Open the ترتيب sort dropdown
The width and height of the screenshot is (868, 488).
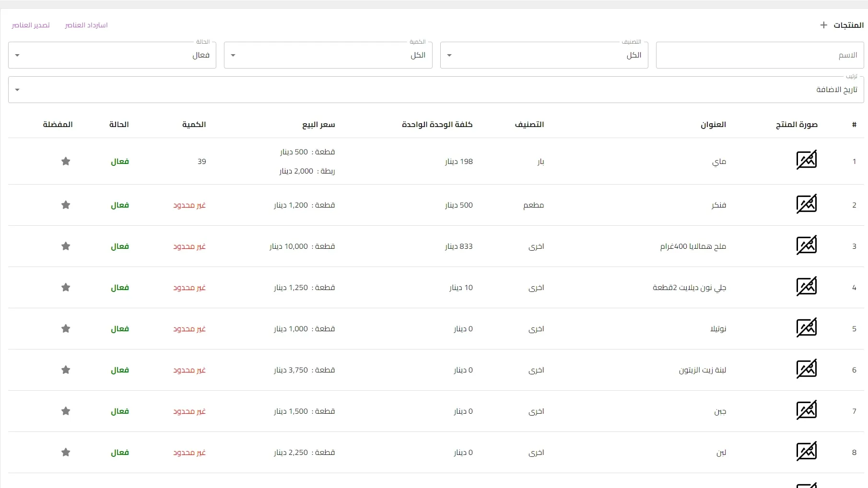pyautogui.click(x=436, y=90)
